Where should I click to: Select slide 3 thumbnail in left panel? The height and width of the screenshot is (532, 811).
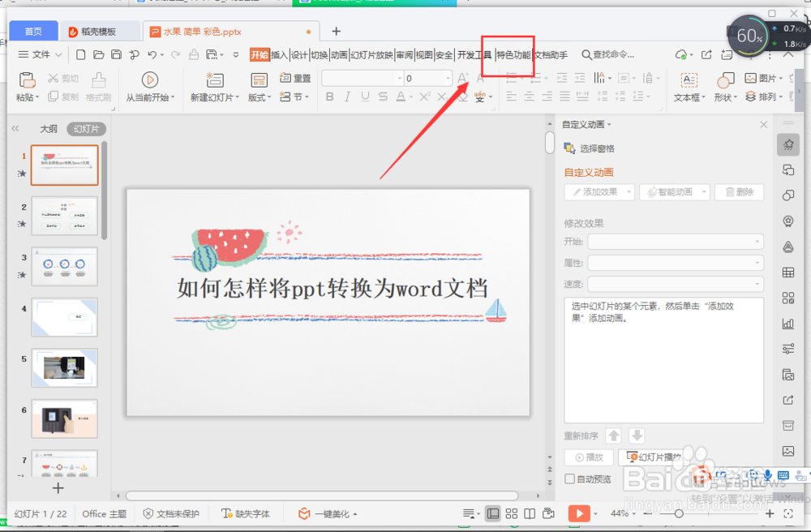[x=64, y=266]
